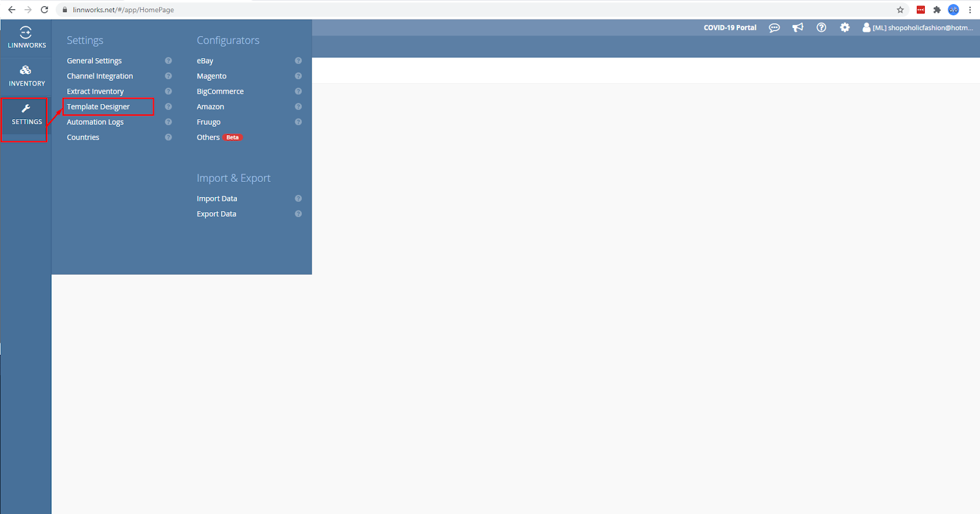980x514 pixels.
Task: Open Extract Inventory
Action: coord(95,91)
